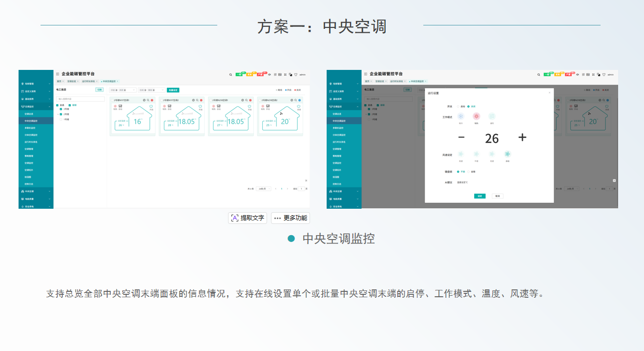
Task: Select the wave ventilation mode icon in dialog
Action: coord(492,116)
